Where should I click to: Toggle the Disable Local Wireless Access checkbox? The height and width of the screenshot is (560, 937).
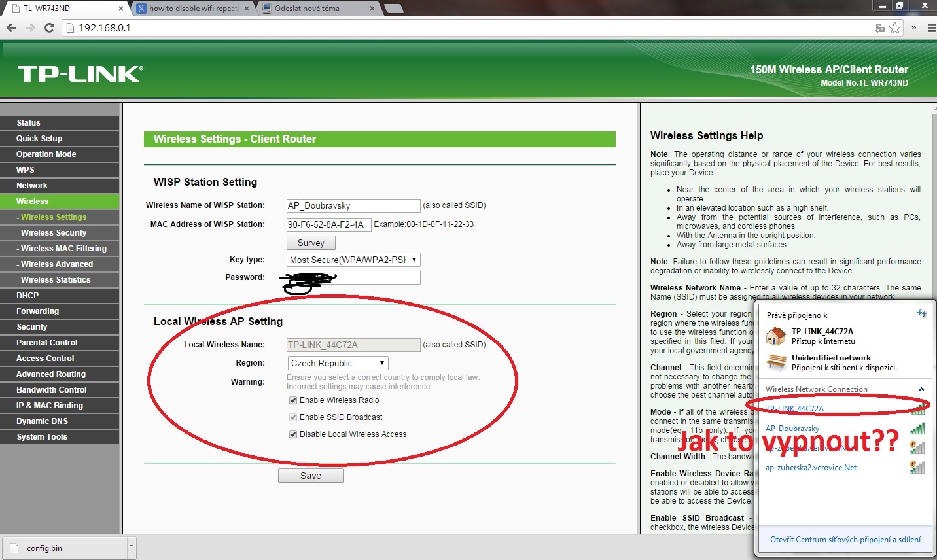293,434
